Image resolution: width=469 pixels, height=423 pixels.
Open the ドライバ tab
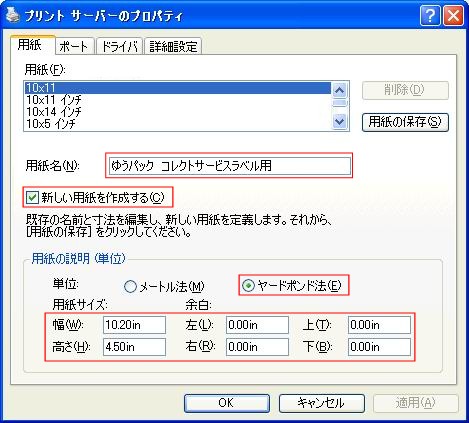coord(119,46)
